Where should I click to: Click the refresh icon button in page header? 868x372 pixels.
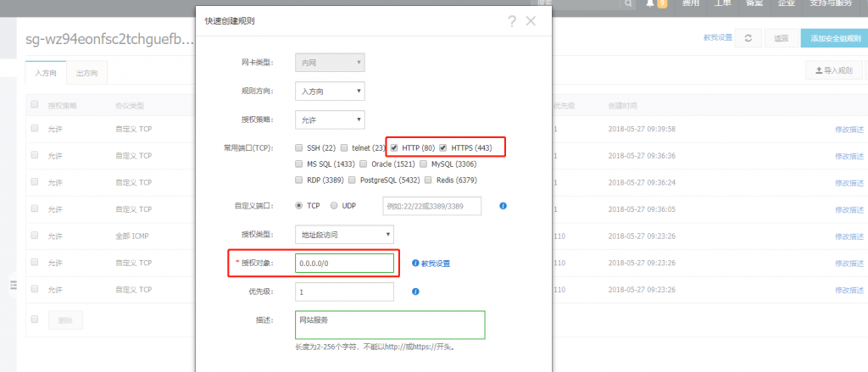[747, 38]
